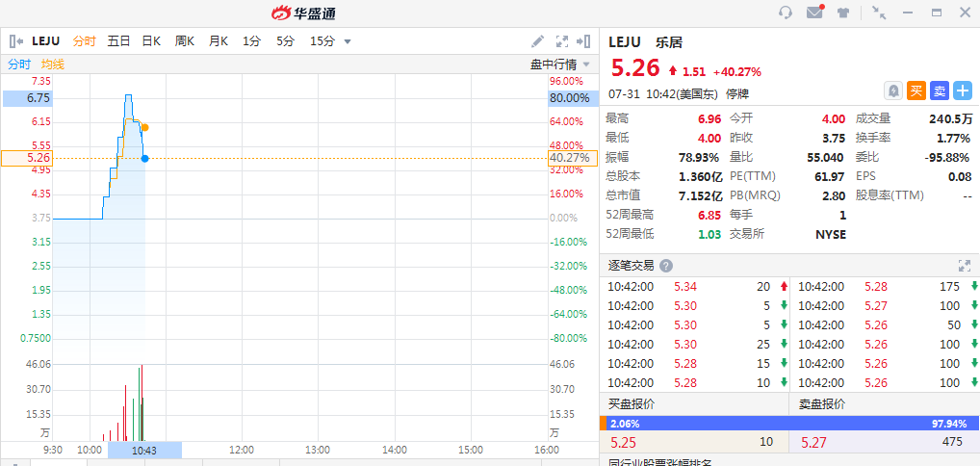Select the 5.27 trade with 100 volume
The height and width of the screenshot is (466, 980).
tap(885, 306)
